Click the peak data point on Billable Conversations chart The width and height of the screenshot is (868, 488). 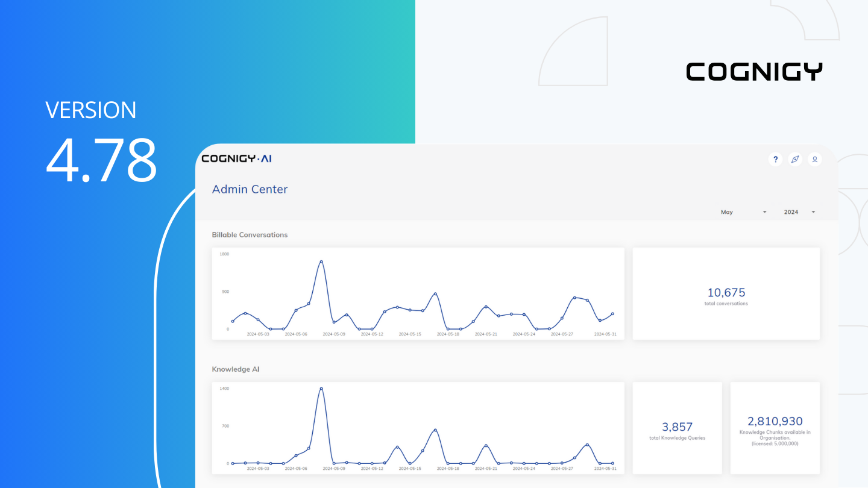pos(322,261)
